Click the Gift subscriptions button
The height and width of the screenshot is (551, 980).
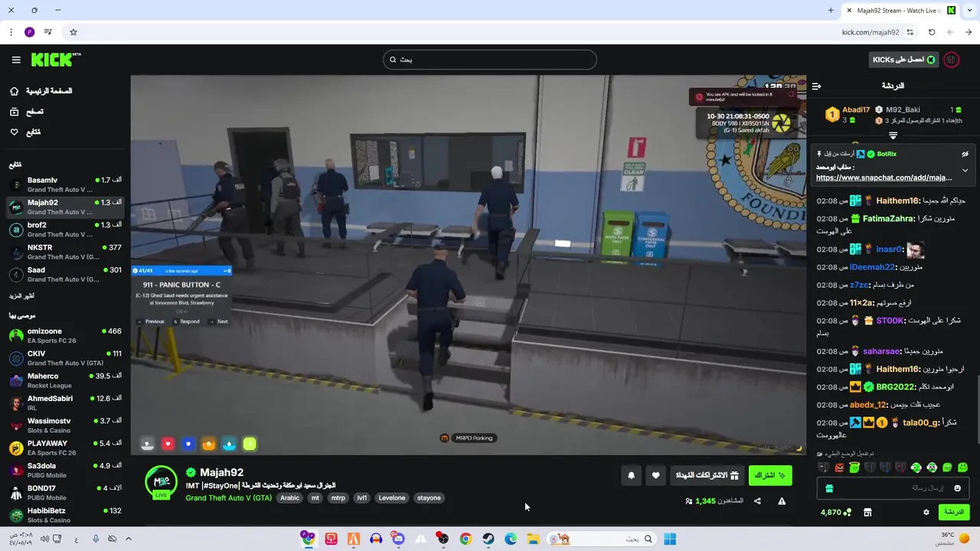tap(706, 475)
